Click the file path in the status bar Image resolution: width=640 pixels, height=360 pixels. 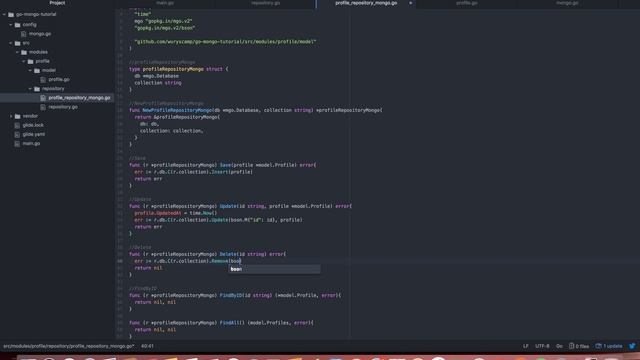69,346
